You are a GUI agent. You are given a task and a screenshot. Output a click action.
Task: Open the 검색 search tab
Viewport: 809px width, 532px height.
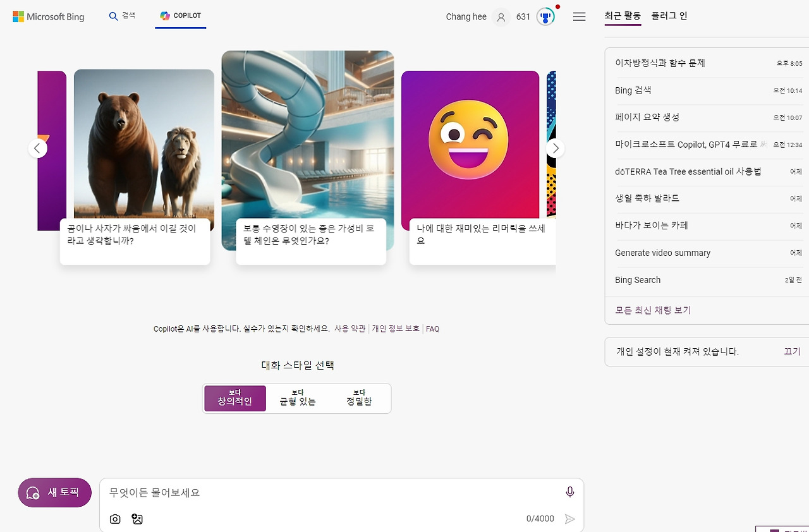pyautogui.click(x=122, y=16)
